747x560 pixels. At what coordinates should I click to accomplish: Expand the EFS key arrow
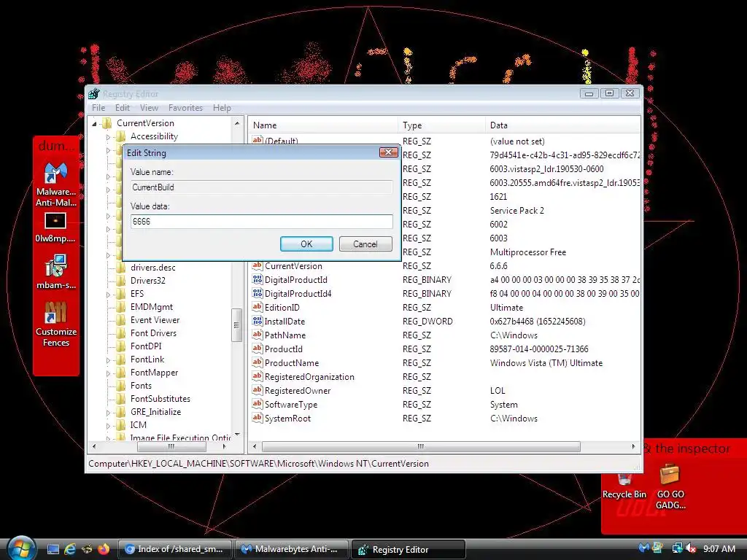(108, 295)
